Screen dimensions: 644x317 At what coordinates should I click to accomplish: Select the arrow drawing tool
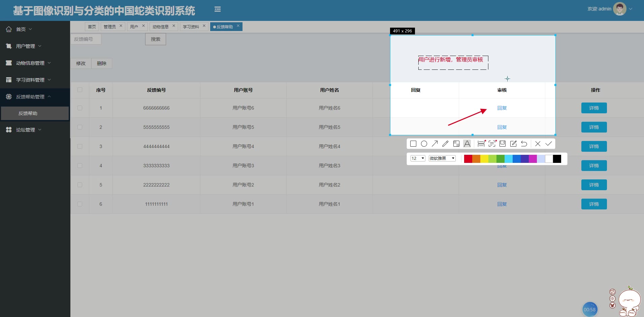(435, 144)
